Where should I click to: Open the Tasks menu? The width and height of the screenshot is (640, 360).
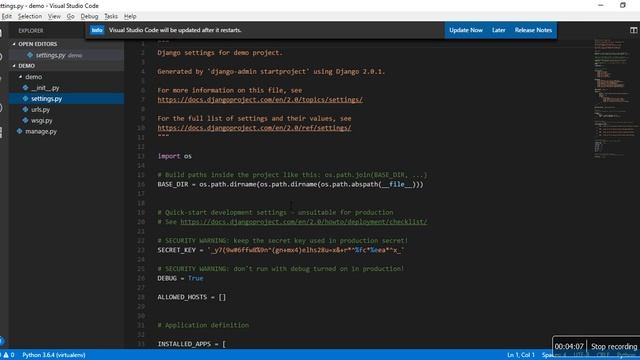(111, 16)
